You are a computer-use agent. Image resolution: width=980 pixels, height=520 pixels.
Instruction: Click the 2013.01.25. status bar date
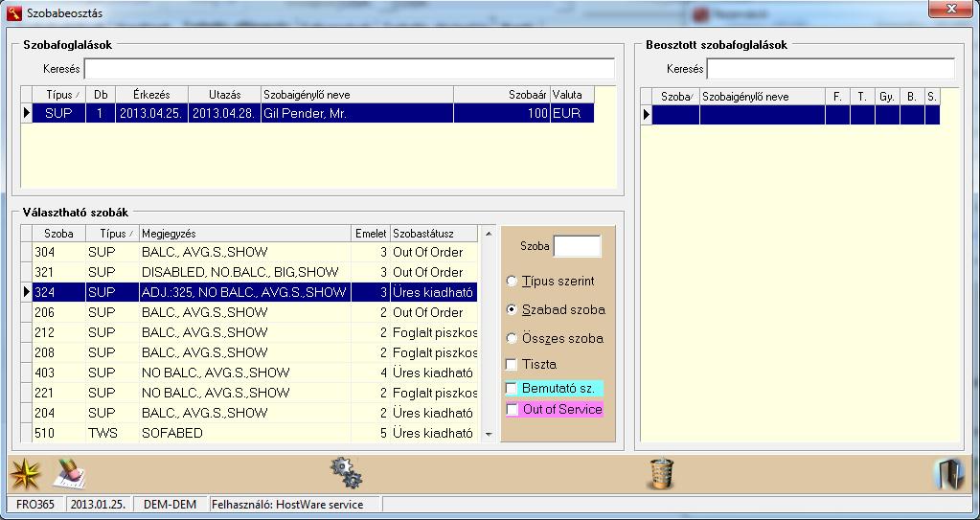98,505
